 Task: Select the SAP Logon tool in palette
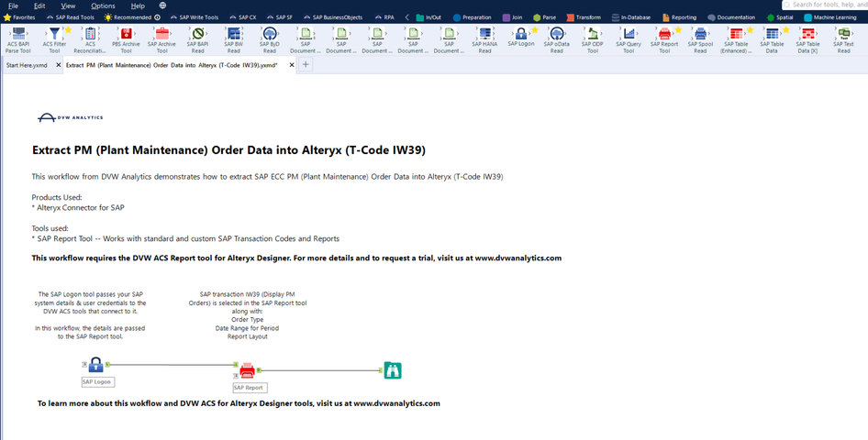point(521,33)
